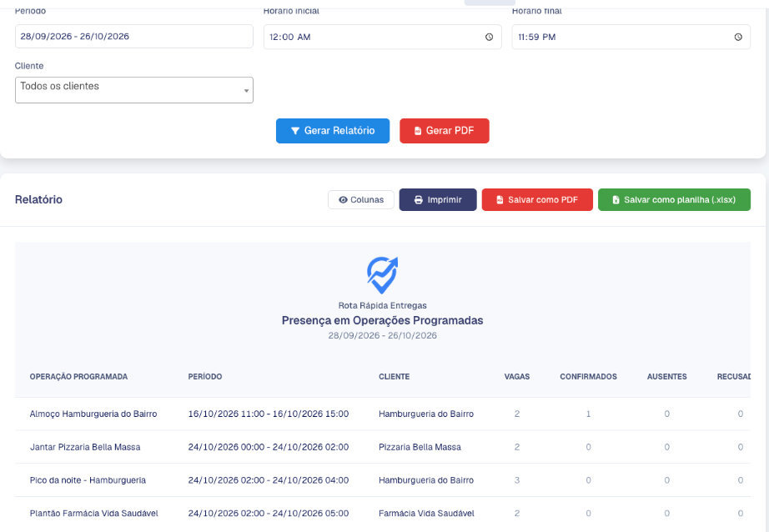Screen dimensions: 769x532
Task: Click the red Gerar PDF button
Action: coord(445,131)
